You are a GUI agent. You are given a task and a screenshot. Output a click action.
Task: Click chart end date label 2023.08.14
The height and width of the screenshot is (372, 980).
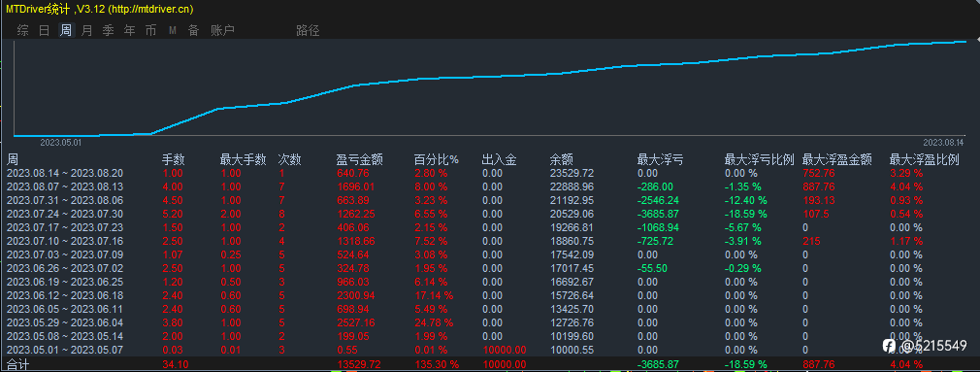(944, 143)
